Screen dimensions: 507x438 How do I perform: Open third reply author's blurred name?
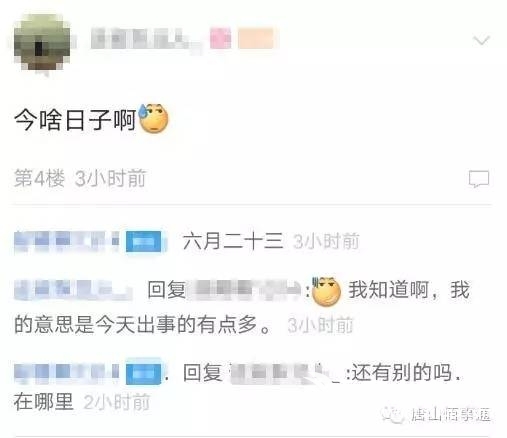coord(67,372)
